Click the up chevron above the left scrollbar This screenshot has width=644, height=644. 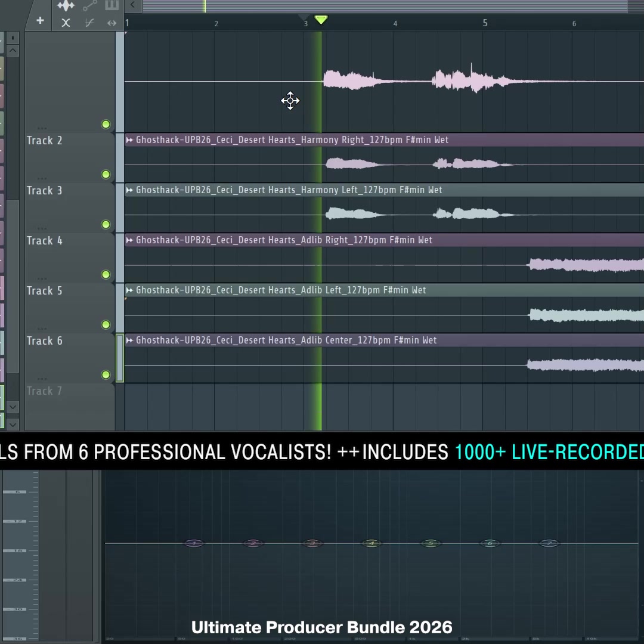pos(13,51)
